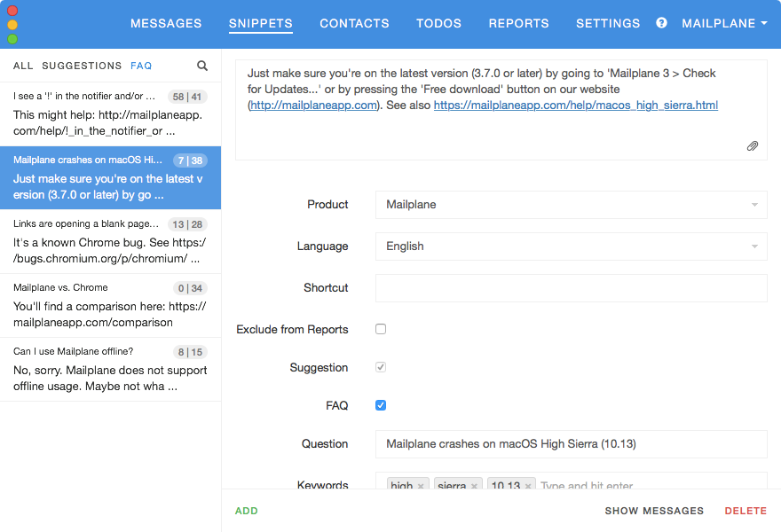Toggle the Suggestion checkbox
Viewport: 781px width, 532px height.
click(x=381, y=367)
